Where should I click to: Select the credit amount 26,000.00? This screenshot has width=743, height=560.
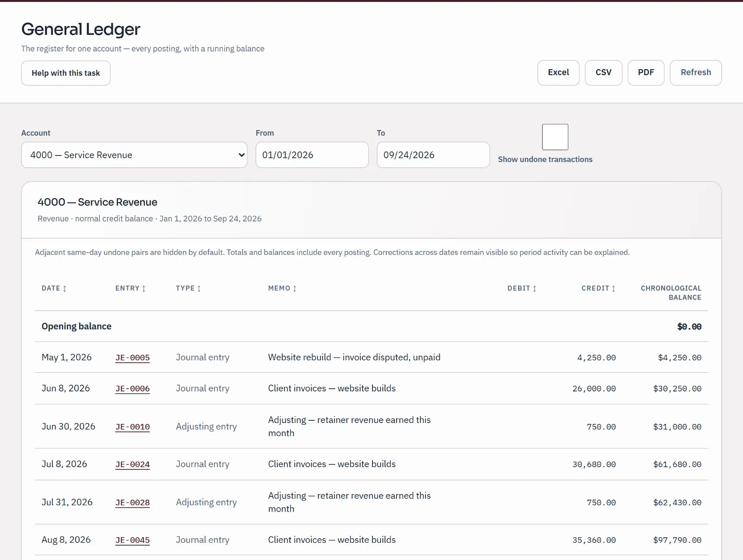[x=594, y=389]
